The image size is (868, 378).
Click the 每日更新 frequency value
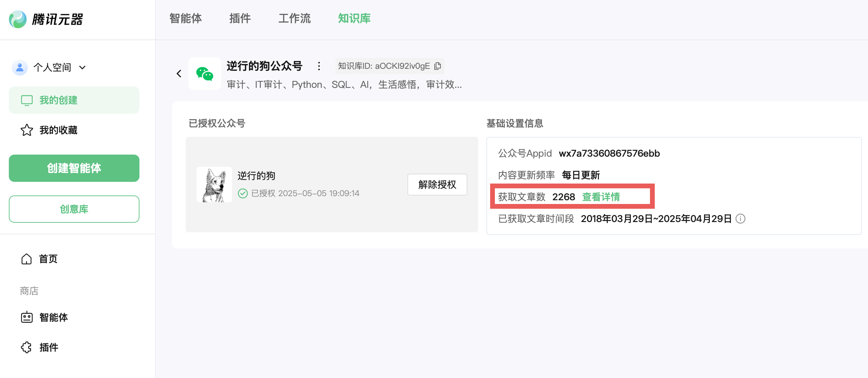pyautogui.click(x=581, y=175)
